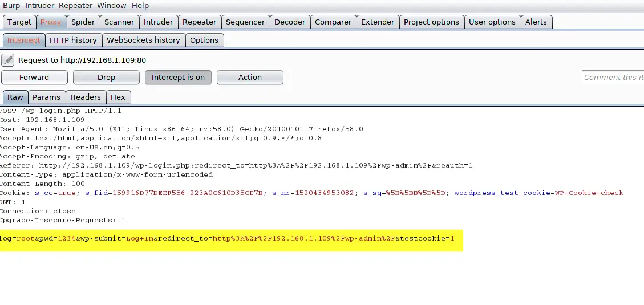
Task: Open the Help menu
Action: tap(140, 5)
